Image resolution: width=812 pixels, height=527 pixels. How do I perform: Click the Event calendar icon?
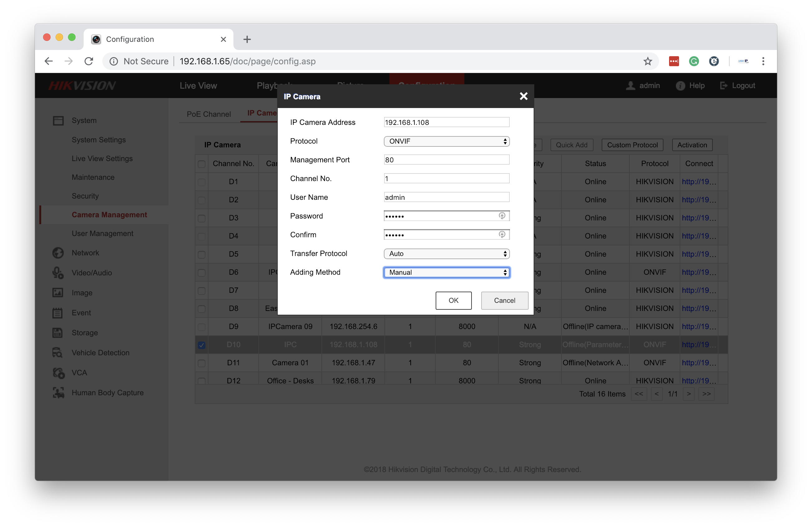[x=58, y=313]
